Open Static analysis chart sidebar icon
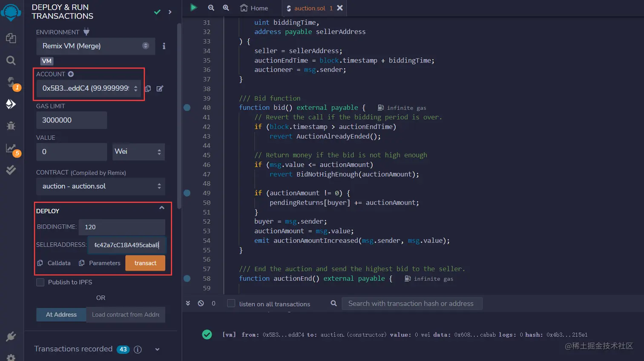 click(11, 148)
